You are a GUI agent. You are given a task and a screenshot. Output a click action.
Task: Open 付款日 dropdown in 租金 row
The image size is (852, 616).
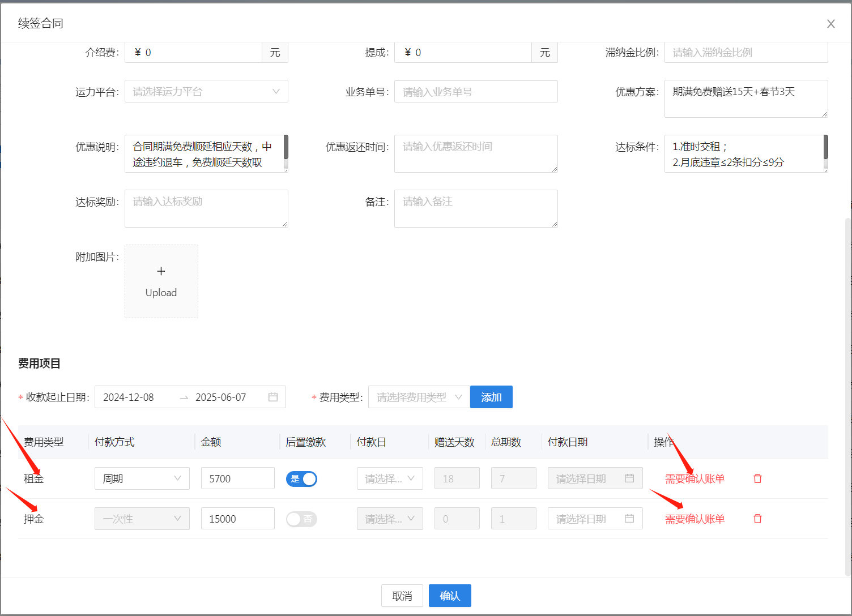click(390, 479)
